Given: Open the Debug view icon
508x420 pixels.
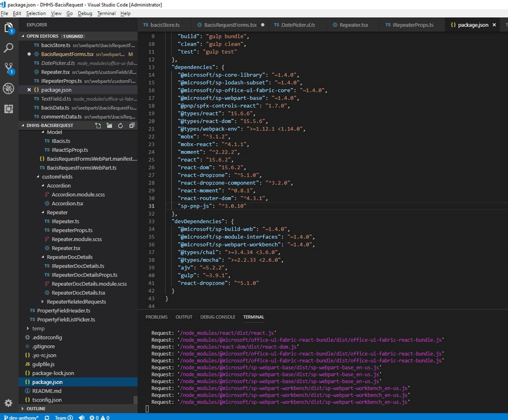Looking at the screenshot, I should click(x=8, y=89).
